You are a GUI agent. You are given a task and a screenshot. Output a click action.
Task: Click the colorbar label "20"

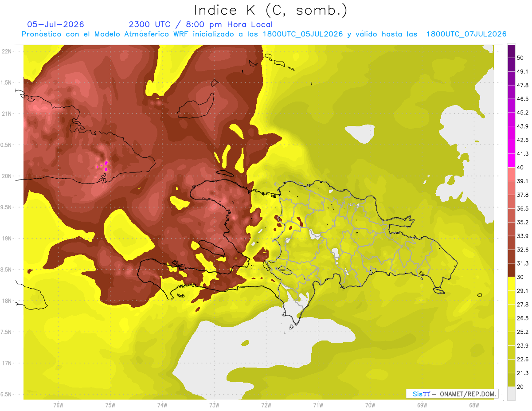[x=520, y=387]
